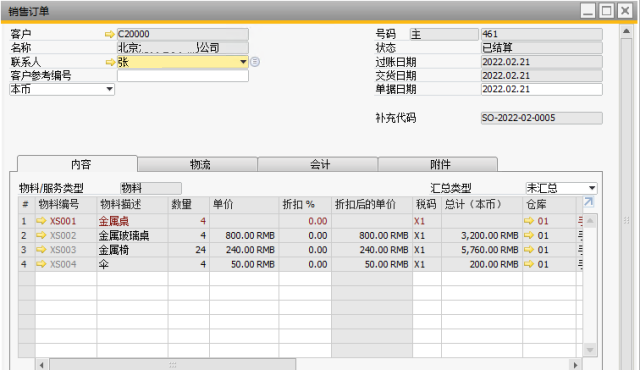This screenshot has width=640, height=370.
Task: Click the 交货日期 field
Action: pyautogui.click(x=542, y=75)
